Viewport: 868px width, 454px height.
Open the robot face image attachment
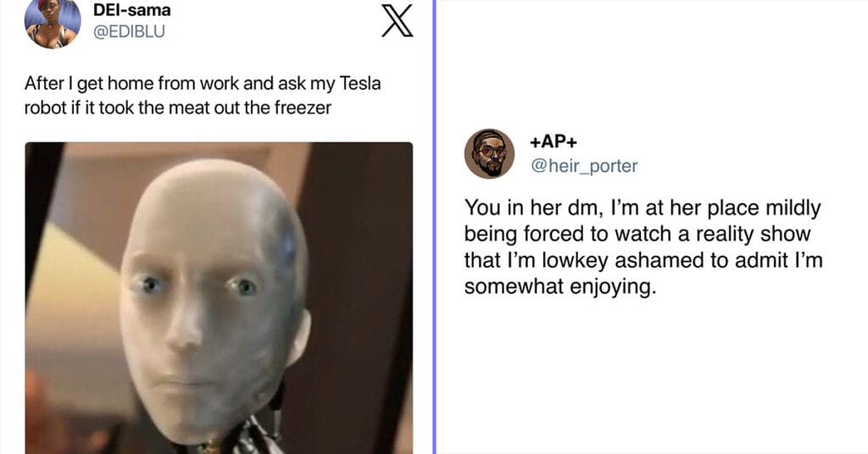219,298
